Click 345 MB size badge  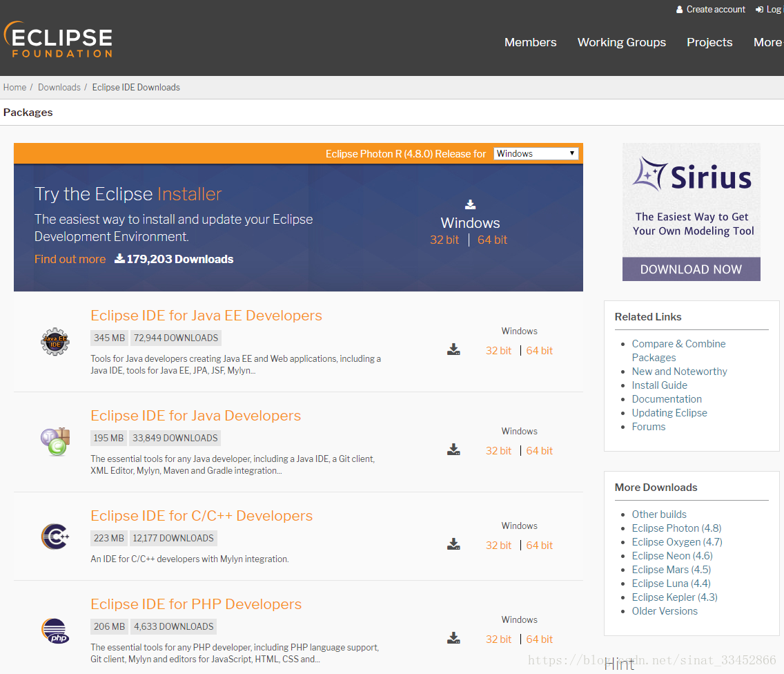(x=109, y=338)
